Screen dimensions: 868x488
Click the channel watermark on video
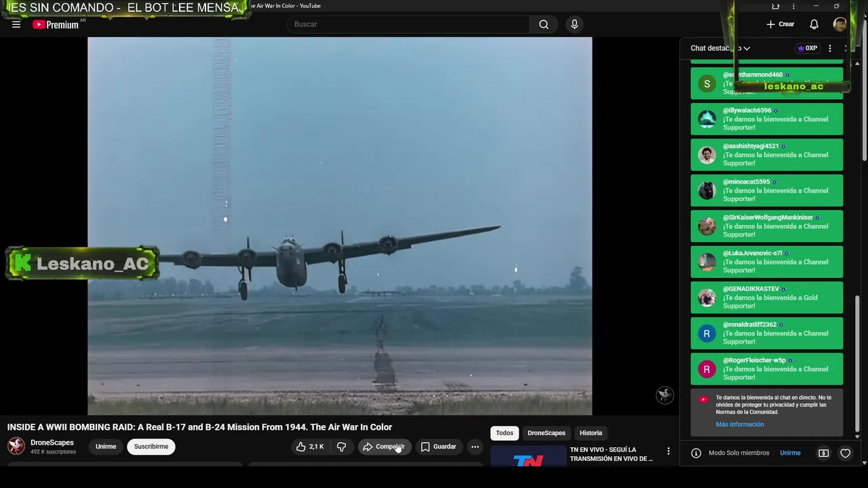(665, 395)
